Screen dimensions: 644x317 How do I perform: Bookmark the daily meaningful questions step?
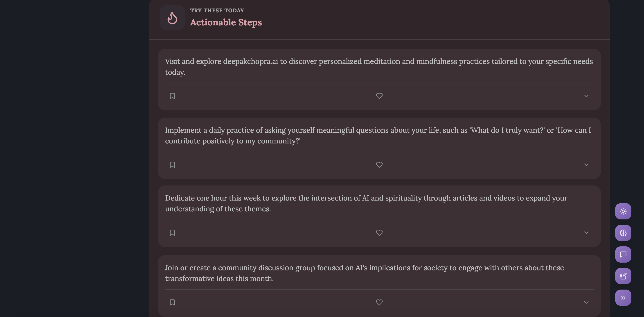tap(172, 165)
